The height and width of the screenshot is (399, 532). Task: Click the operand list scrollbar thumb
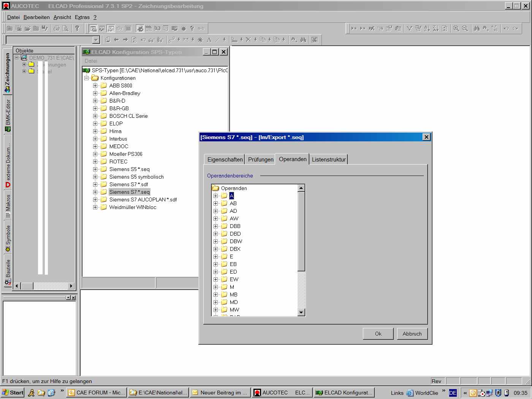(x=301, y=231)
